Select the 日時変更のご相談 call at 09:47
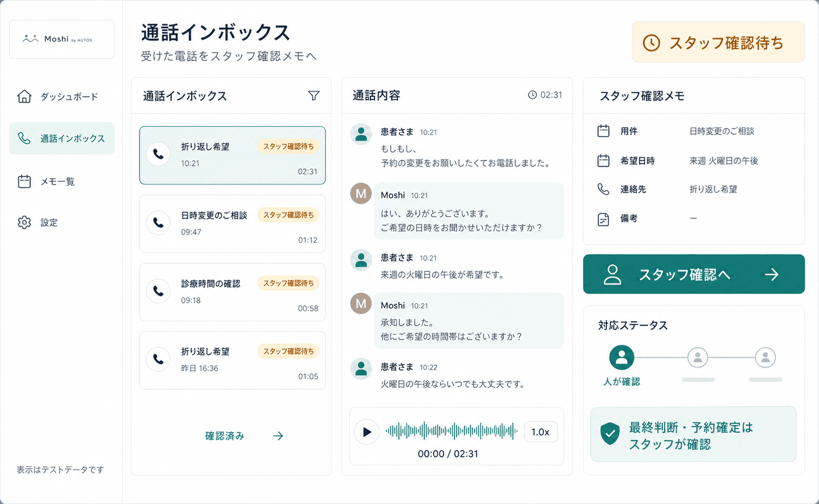The image size is (819, 504). coord(233,224)
